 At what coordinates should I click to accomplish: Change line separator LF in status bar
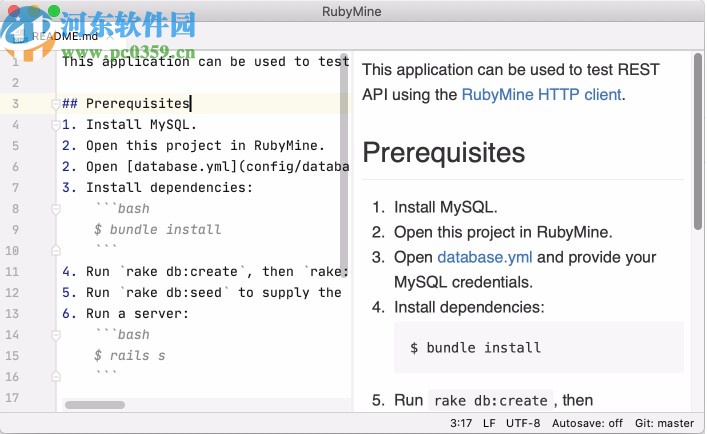tap(489, 423)
